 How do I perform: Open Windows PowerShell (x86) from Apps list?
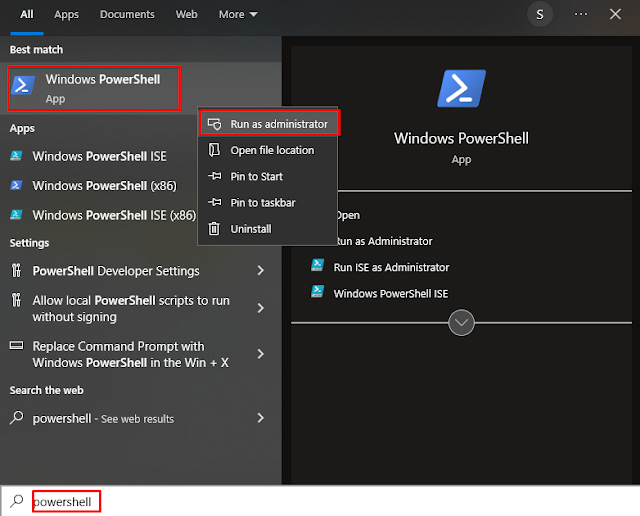click(x=102, y=186)
